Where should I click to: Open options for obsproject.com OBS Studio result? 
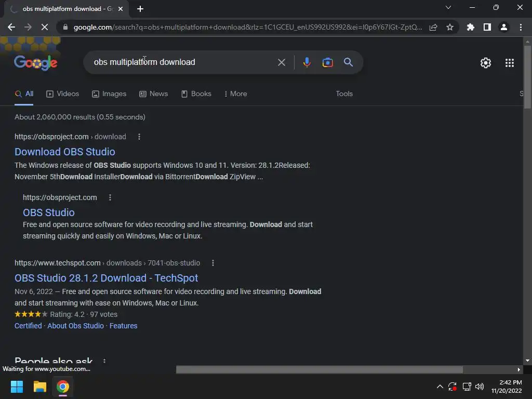pos(110,197)
